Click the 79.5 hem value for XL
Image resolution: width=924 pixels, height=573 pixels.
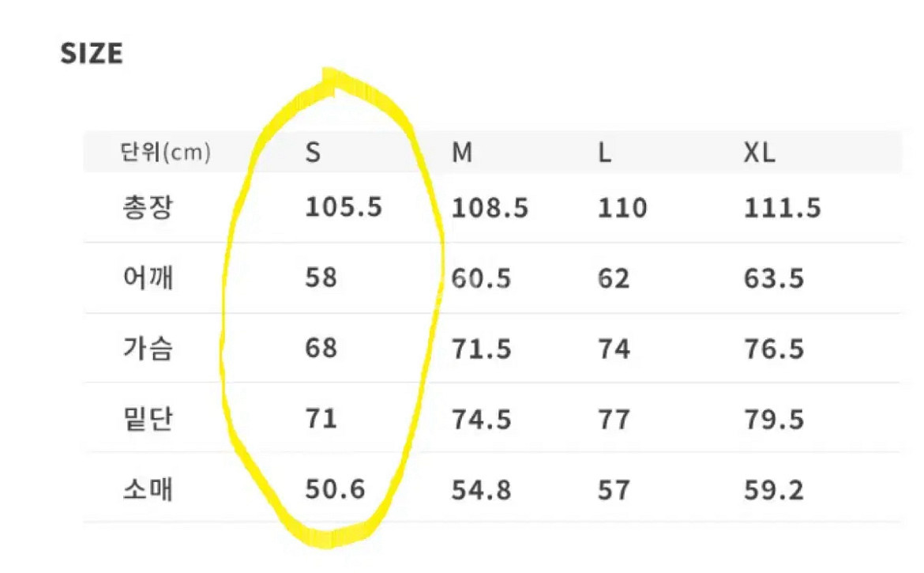[x=774, y=419]
